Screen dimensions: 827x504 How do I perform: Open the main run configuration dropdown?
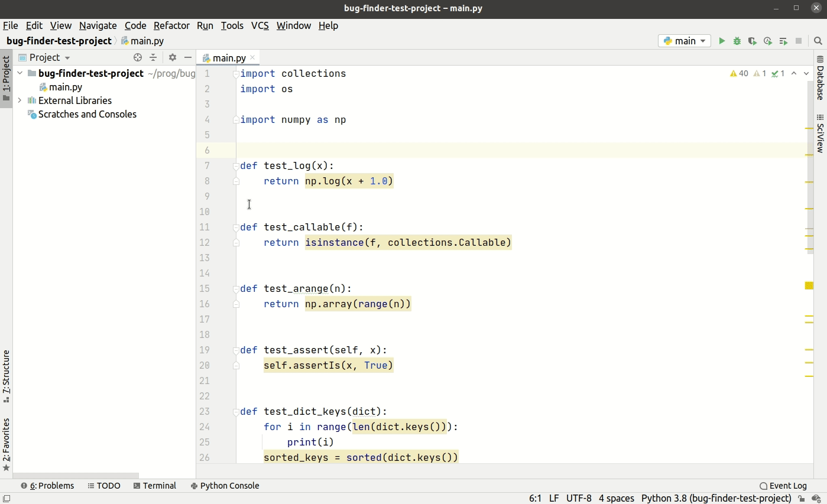(685, 41)
